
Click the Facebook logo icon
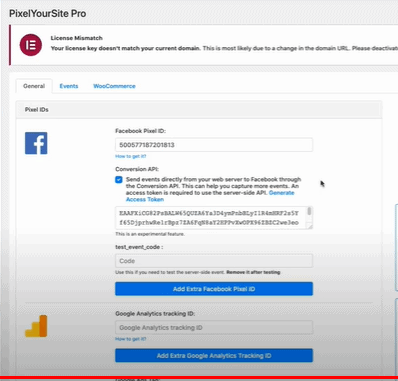36,143
